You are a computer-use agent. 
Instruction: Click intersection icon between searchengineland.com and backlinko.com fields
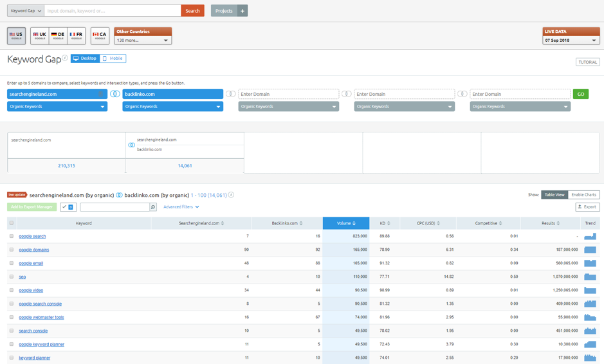(114, 94)
